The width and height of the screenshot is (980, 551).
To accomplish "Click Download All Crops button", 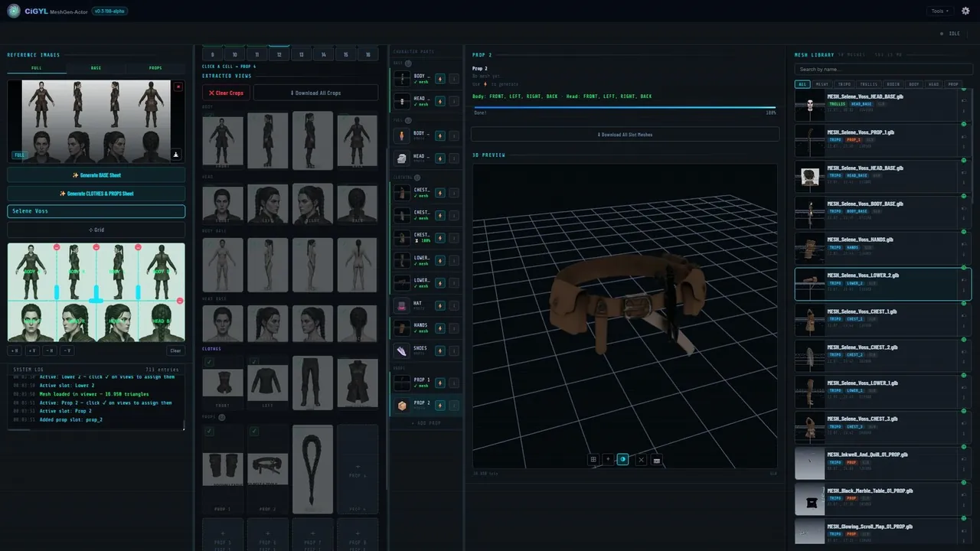I will tap(315, 93).
